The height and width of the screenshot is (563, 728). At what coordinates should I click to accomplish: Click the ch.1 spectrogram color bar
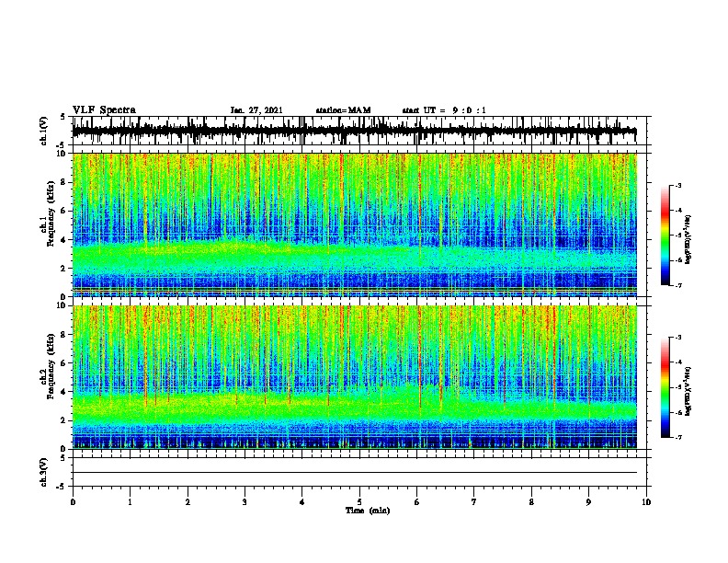[665, 236]
